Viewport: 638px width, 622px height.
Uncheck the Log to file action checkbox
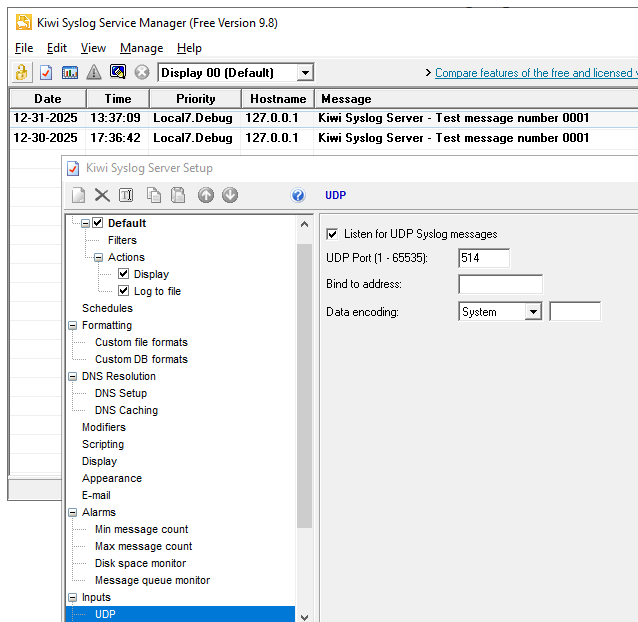(x=123, y=291)
